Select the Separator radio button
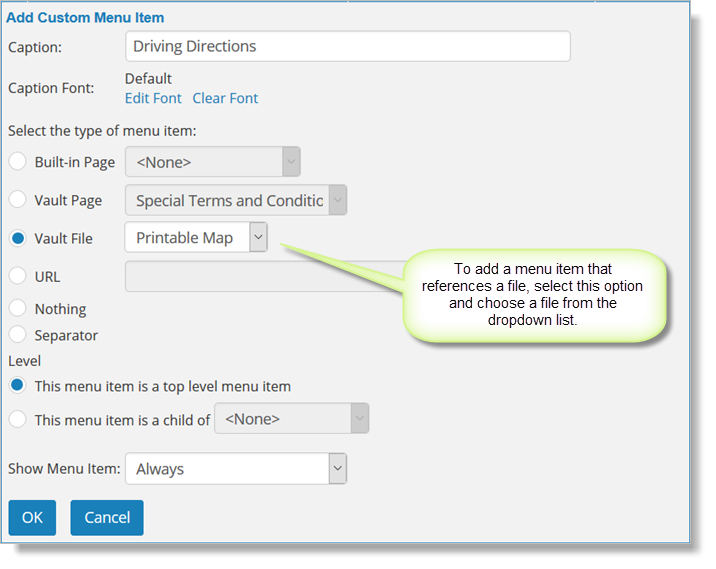This screenshot has height=569, width=716. click(x=17, y=334)
